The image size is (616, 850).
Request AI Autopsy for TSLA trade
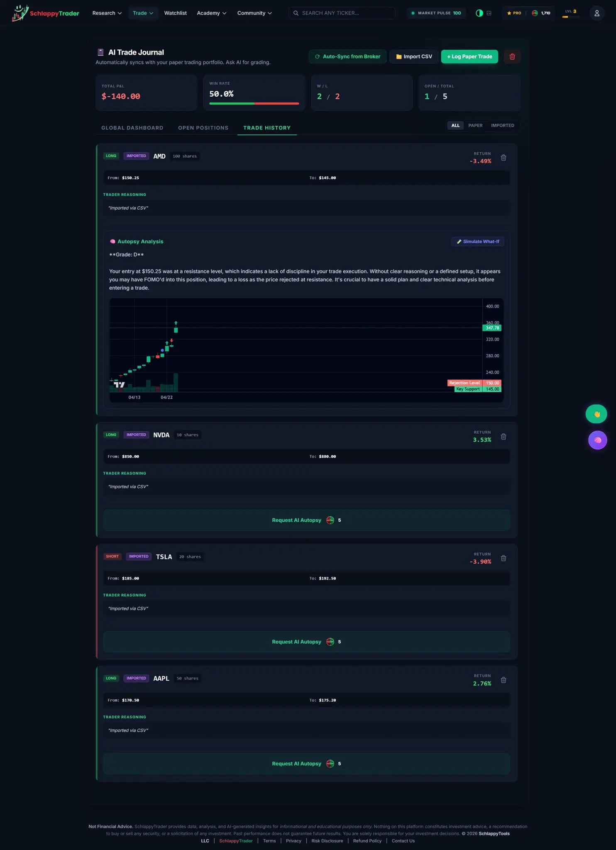(306, 642)
